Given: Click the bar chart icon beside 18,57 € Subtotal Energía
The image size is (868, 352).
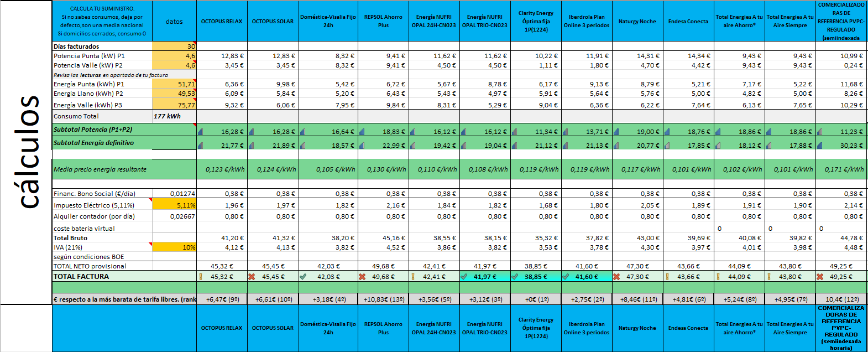Looking at the screenshot, I should tap(302, 146).
